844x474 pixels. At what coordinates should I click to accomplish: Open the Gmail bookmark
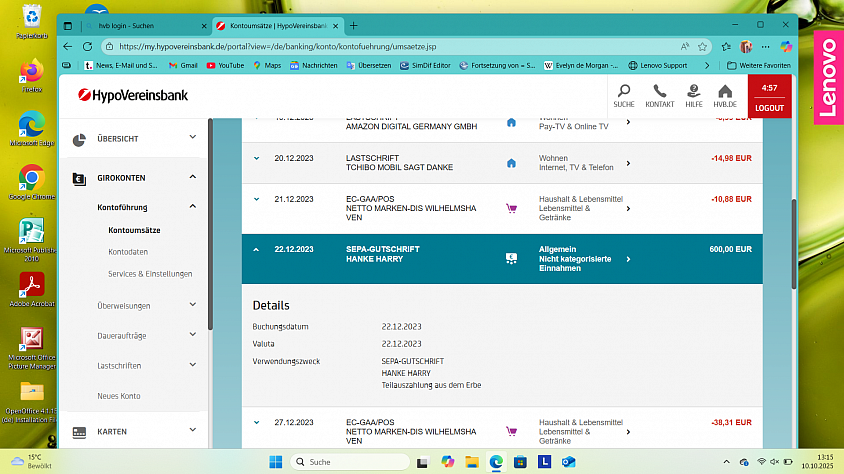click(183, 66)
